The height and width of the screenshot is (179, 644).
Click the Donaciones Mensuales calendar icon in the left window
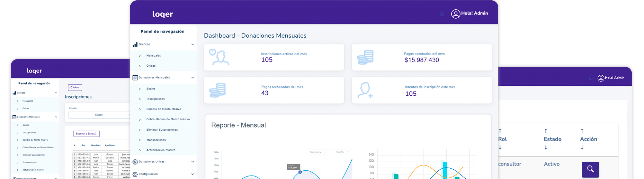[x=14, y=117]
